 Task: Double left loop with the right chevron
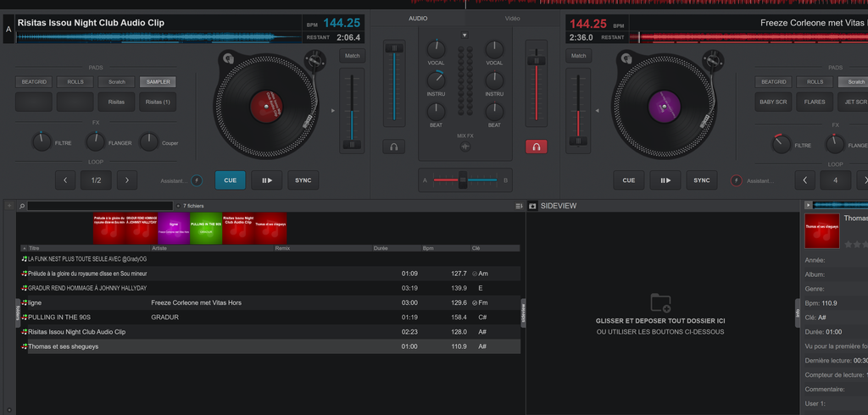point(126,180)
